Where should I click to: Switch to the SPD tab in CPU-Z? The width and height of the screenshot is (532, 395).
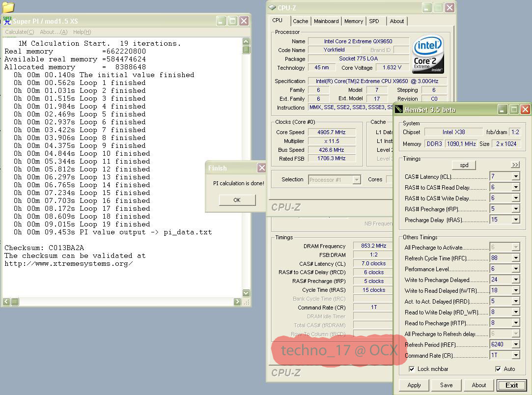tap(374, 22)
